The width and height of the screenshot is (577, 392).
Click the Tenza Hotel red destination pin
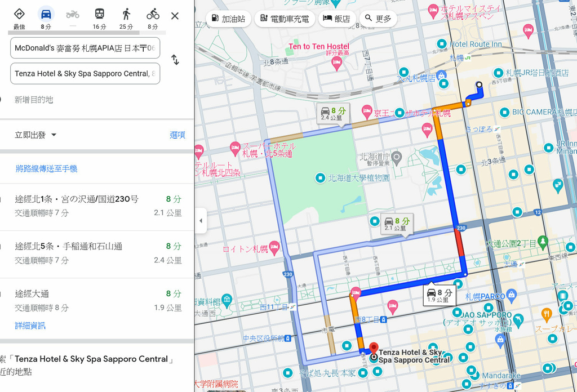(374, 349)
